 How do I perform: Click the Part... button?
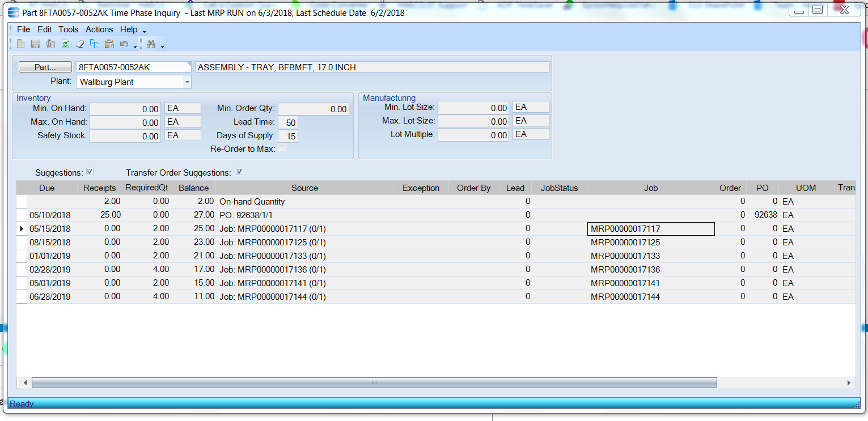coord(45,67)
